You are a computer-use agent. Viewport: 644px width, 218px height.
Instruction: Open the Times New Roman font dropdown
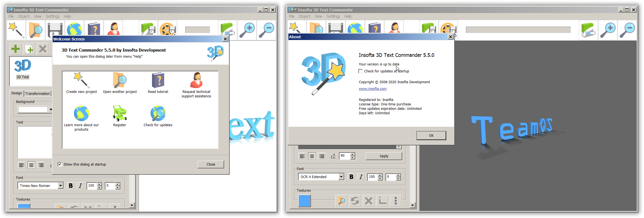coord(61,186)
